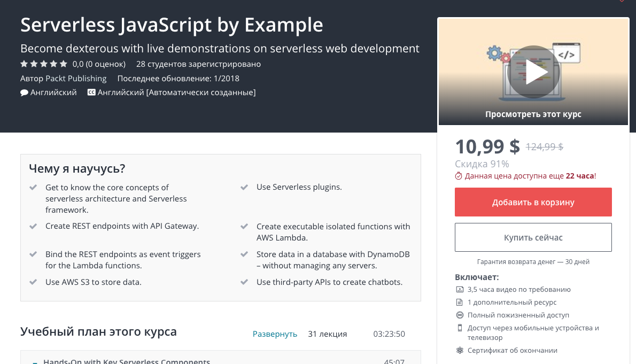The width and height of the screenshot is (636, 364).
Task: Click the speech bubble language icon
Action: [24, 92]
